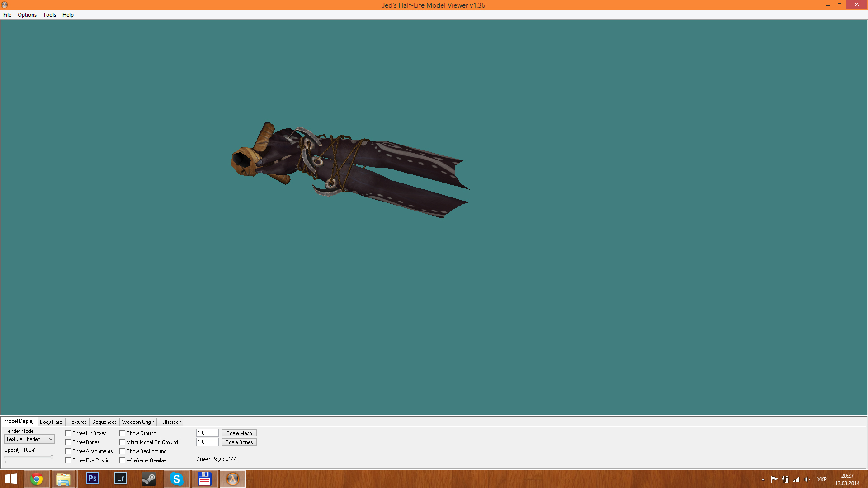Open File Explorer from the taskbar
The image size is (868, 488).
[63, 479]
